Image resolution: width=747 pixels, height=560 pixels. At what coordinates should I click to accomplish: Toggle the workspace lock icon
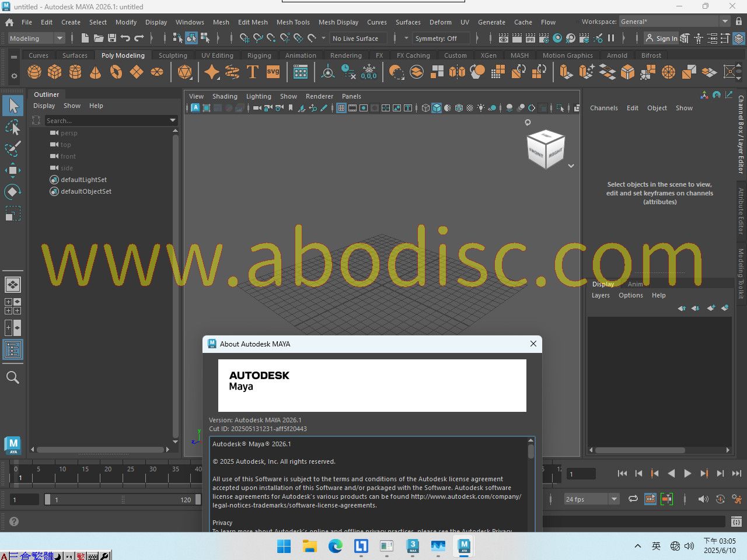pyautogui.click(x=739, y=22)
